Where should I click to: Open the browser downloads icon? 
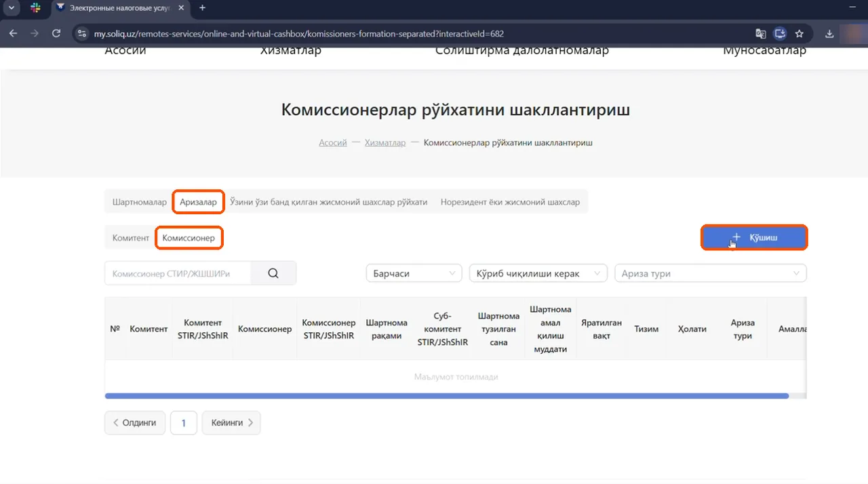pos(829,33)
